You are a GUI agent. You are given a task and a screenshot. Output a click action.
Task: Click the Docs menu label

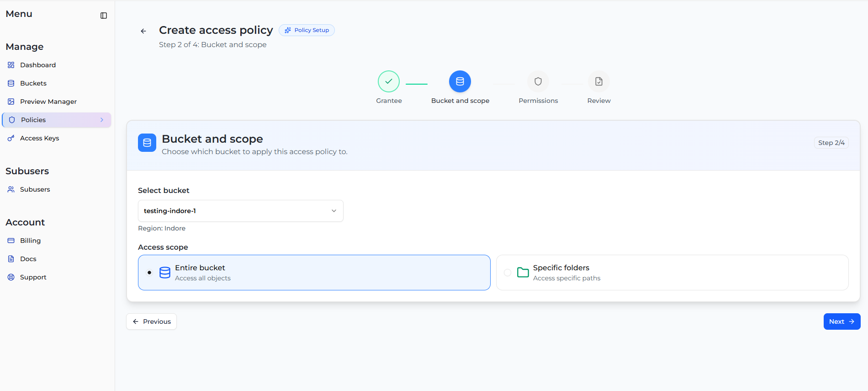pos(28,259)
